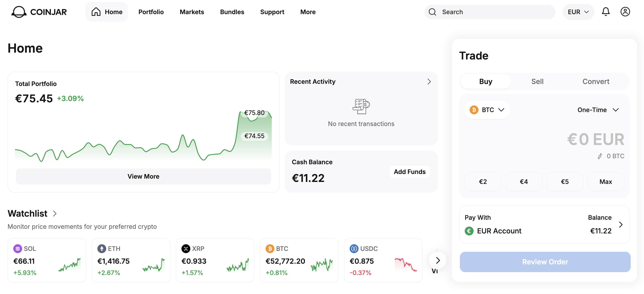Click the View More button

143,176
